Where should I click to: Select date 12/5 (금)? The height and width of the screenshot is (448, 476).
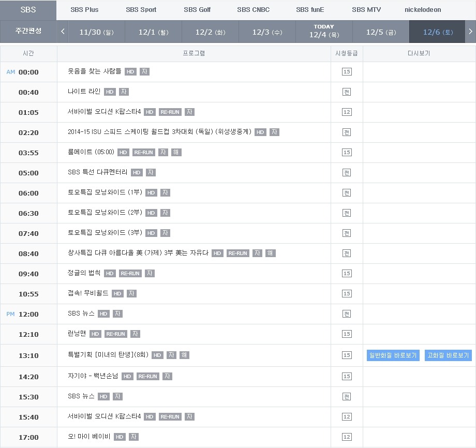381,32
